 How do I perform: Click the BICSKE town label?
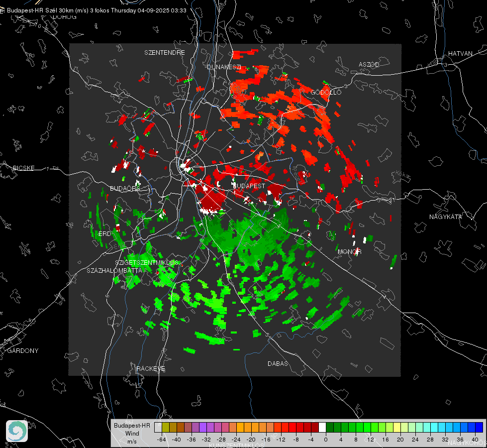23,168
